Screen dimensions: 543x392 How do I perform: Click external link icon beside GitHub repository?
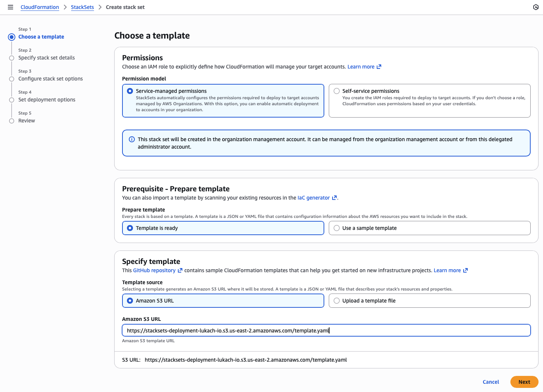tap(180, 270)
